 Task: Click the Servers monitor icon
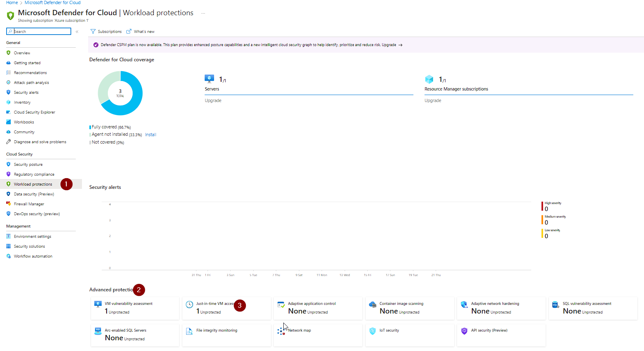210,79
